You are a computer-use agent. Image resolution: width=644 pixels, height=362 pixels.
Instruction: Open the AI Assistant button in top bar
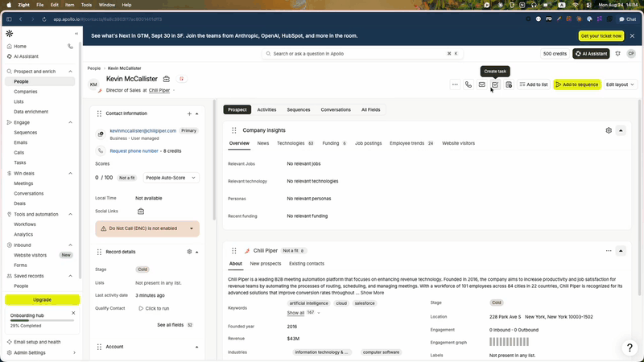point(591,54)
